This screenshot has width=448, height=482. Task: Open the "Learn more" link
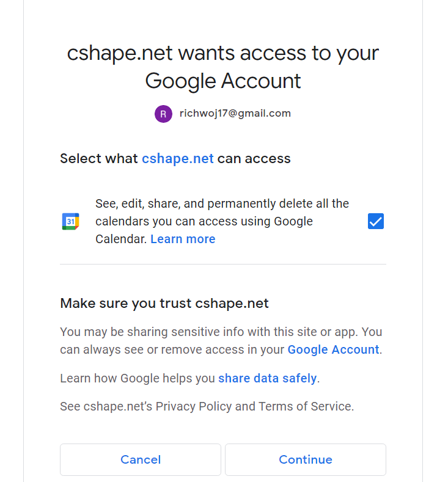point(183,239)
